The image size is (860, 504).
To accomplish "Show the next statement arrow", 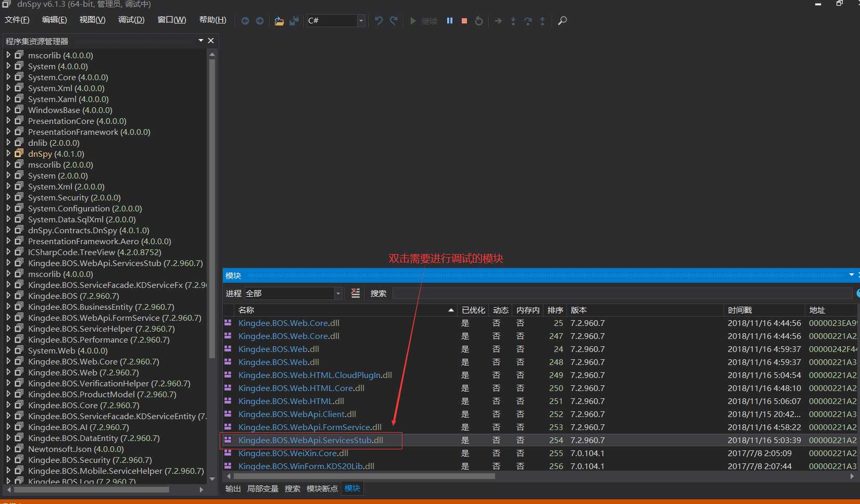I will click(x=498, y=21).
